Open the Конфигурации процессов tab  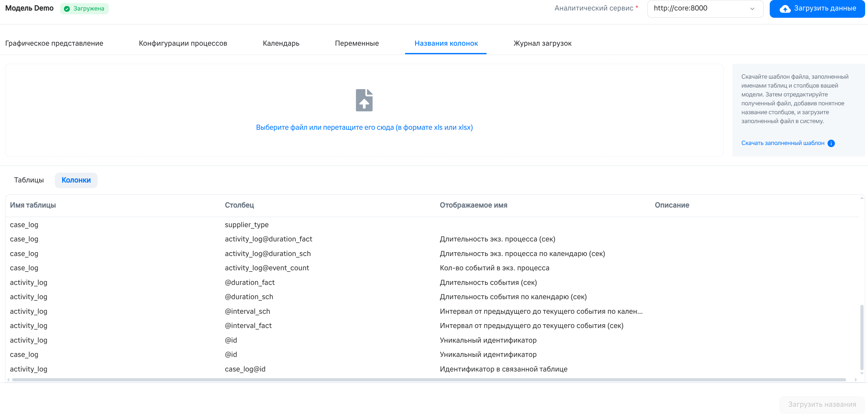point(183,43)
